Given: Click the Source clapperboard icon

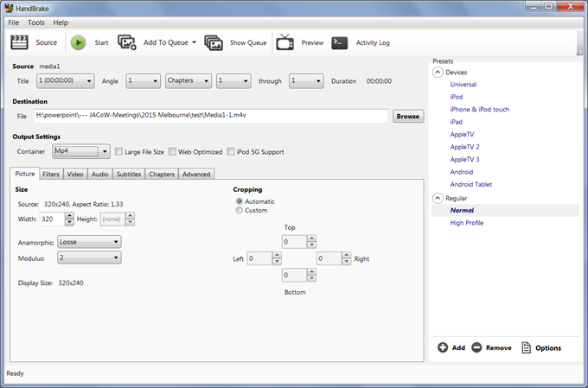Looking at the screenshot, I should click(x=19, y=42).
